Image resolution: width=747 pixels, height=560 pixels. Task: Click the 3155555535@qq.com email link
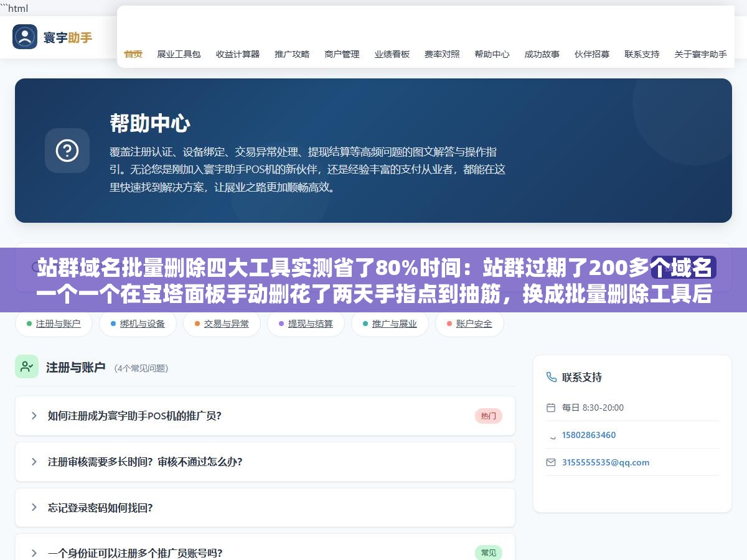point(606,462)
